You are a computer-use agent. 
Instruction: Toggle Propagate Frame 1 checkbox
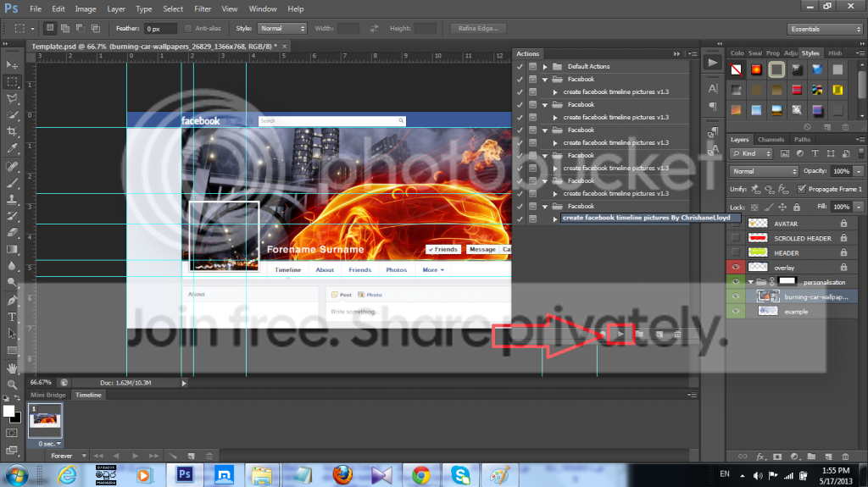click(802, 189)
